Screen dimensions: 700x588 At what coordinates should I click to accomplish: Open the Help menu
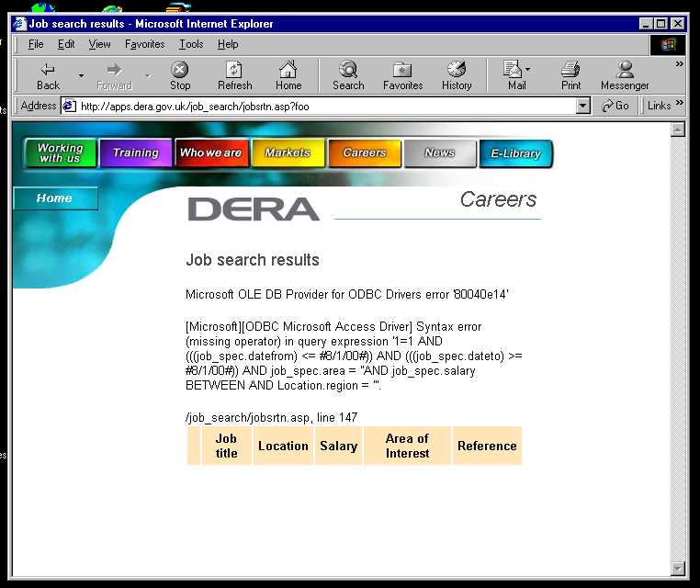[228, 44]
